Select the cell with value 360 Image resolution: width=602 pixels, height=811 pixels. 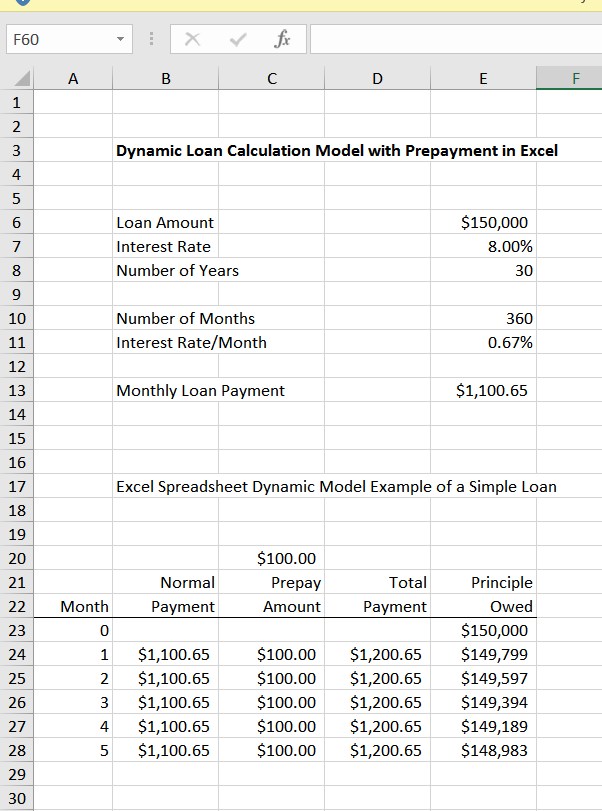(483, 319)
